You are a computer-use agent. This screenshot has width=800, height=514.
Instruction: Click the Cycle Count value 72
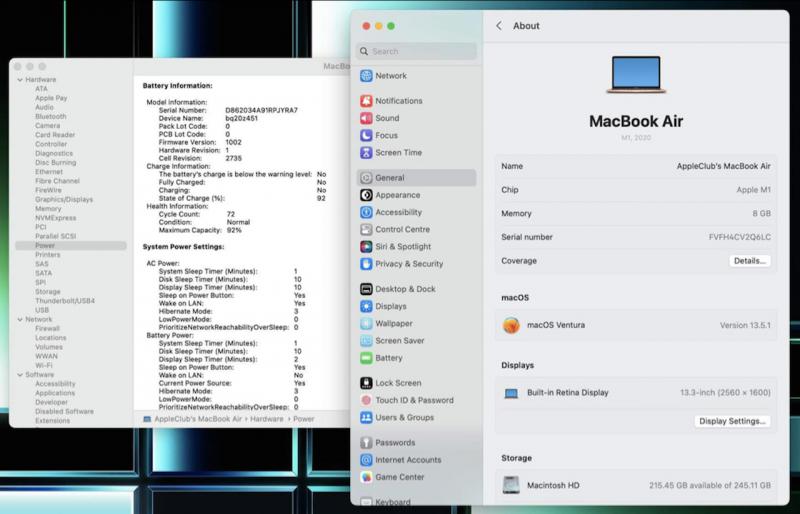point(231,214)
